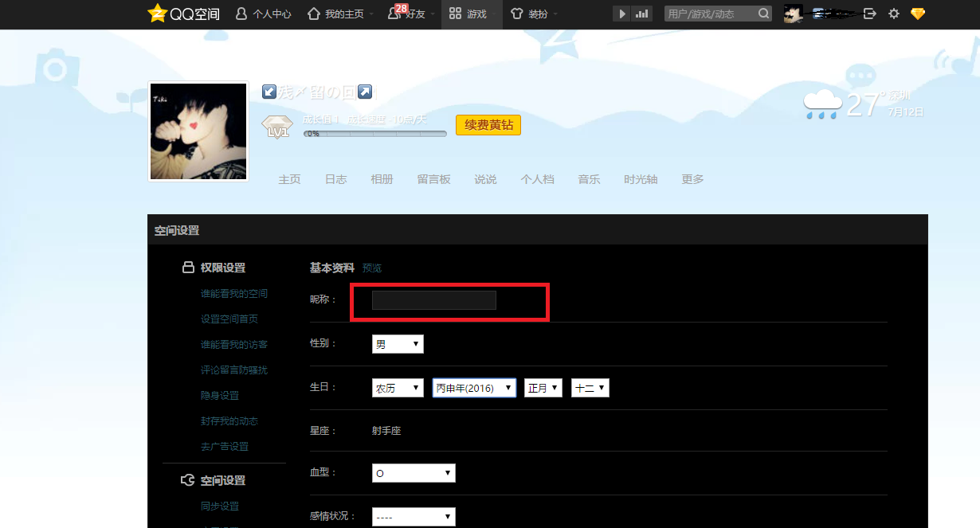
Task: Click the 基本资料 heading
Action: 332,268
